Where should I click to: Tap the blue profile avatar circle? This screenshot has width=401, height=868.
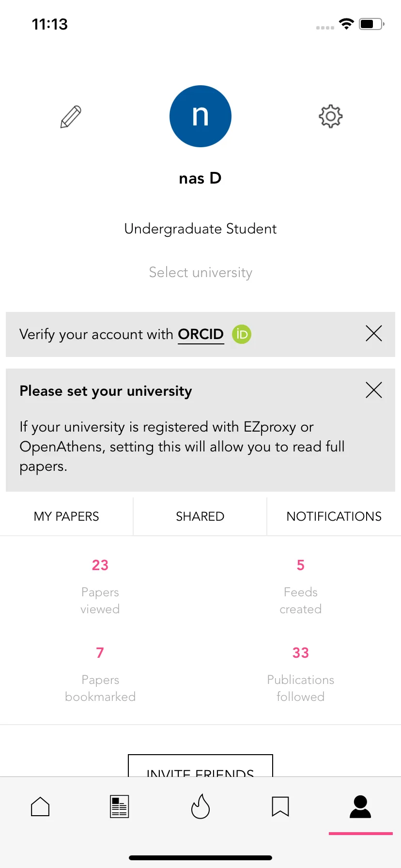click(x=200, y=116)
